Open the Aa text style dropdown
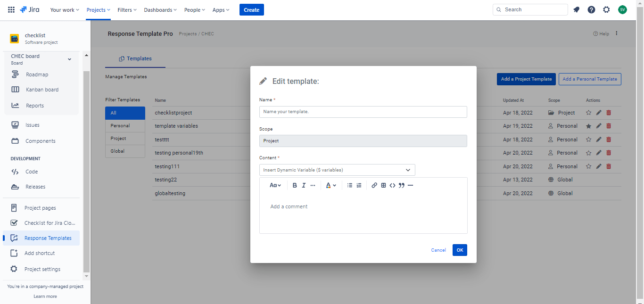 tap(275, 185)
